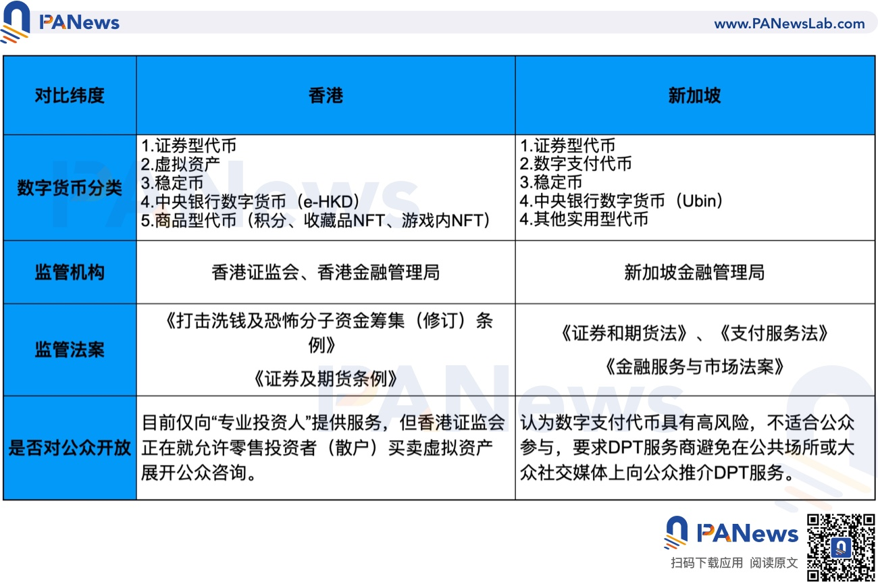This screenshot has width=878, height=588.
Task: Click the 监管机构 row label
Action: coord(70,272)
